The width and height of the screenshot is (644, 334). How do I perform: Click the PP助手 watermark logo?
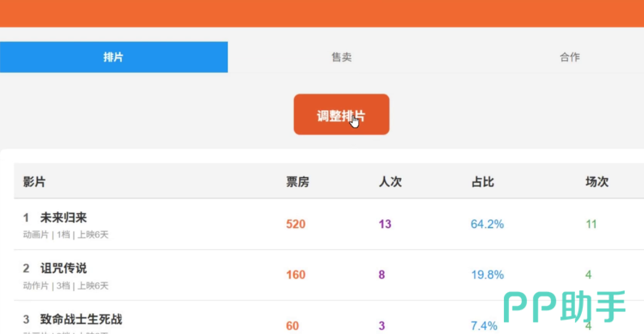click(x=564, y=306)
